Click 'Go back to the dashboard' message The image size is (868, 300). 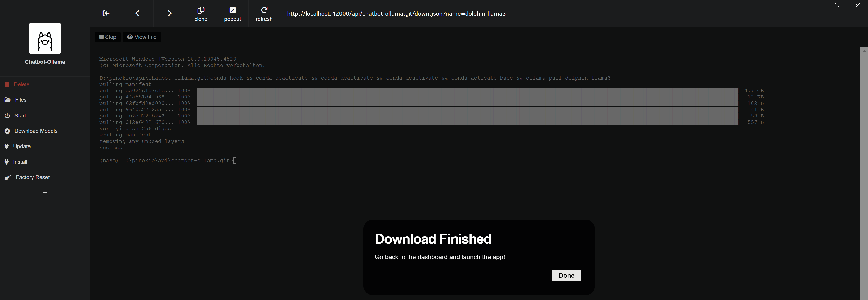(x=440, y=257)
